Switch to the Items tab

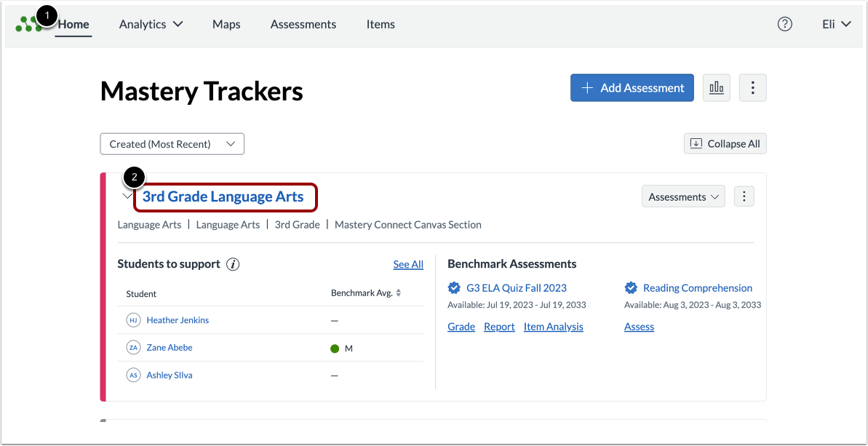click(x=380, y=23)
